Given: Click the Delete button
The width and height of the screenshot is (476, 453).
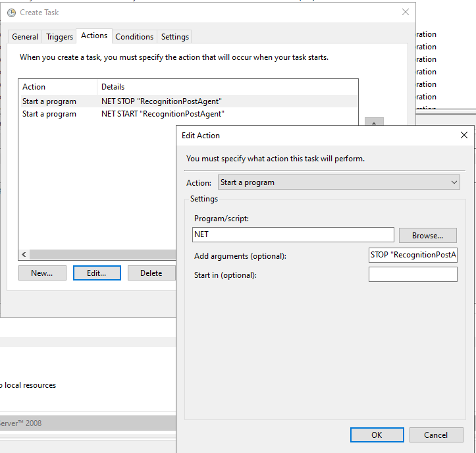Looking at the screenshot, I should (x=151, y=273).
